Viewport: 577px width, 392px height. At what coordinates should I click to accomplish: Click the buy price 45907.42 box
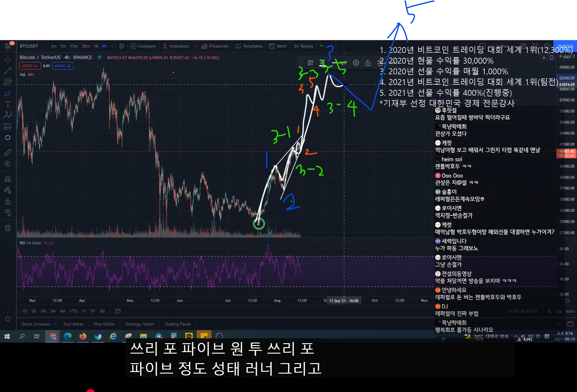tap(63, 66)
